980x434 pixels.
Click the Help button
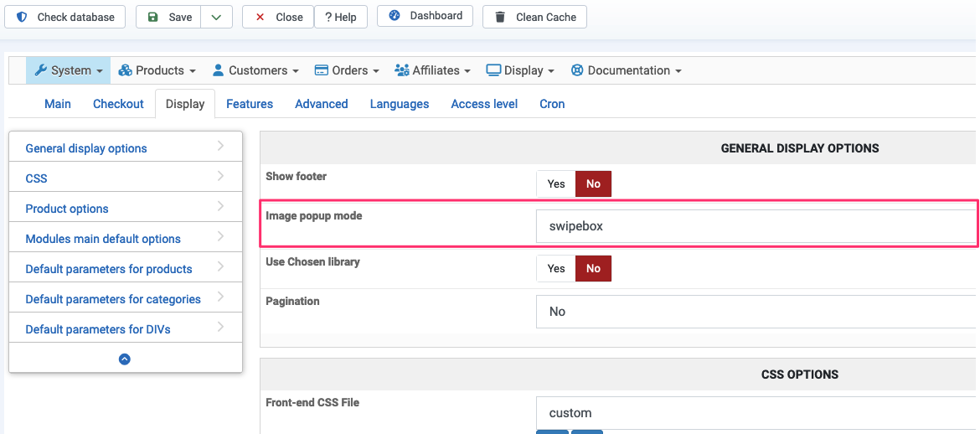pyautogui.click(x=341, y=17)
